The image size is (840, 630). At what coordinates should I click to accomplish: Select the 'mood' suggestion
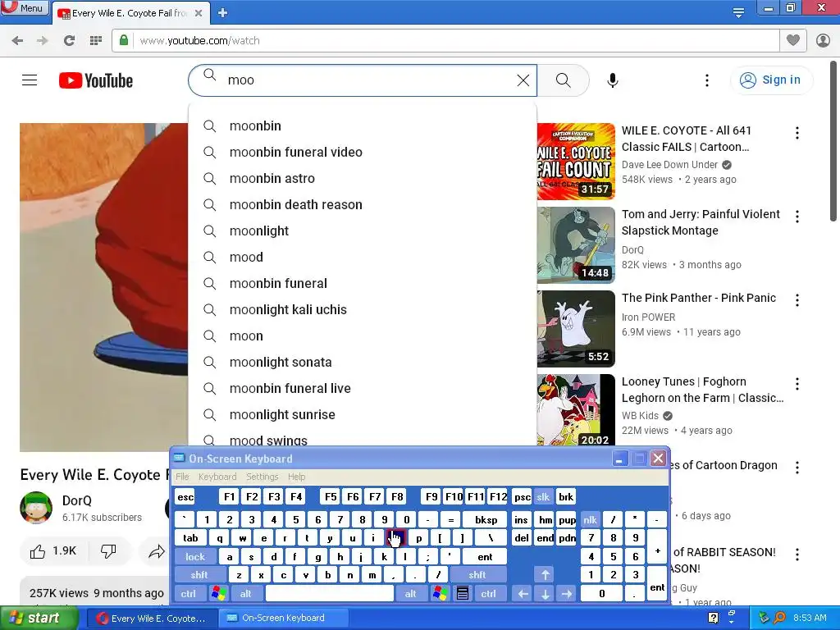[363, 257]
